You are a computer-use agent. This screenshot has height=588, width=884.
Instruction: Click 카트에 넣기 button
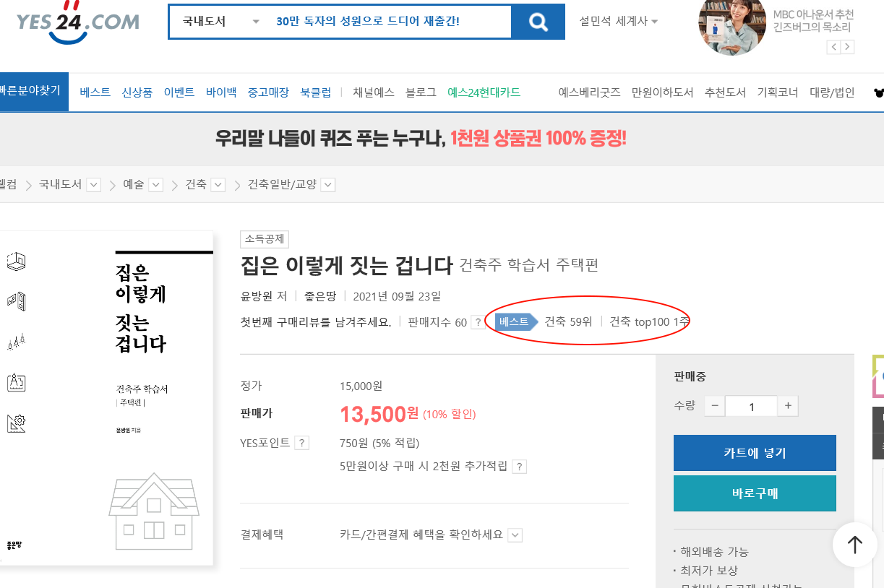coord(755,453)
